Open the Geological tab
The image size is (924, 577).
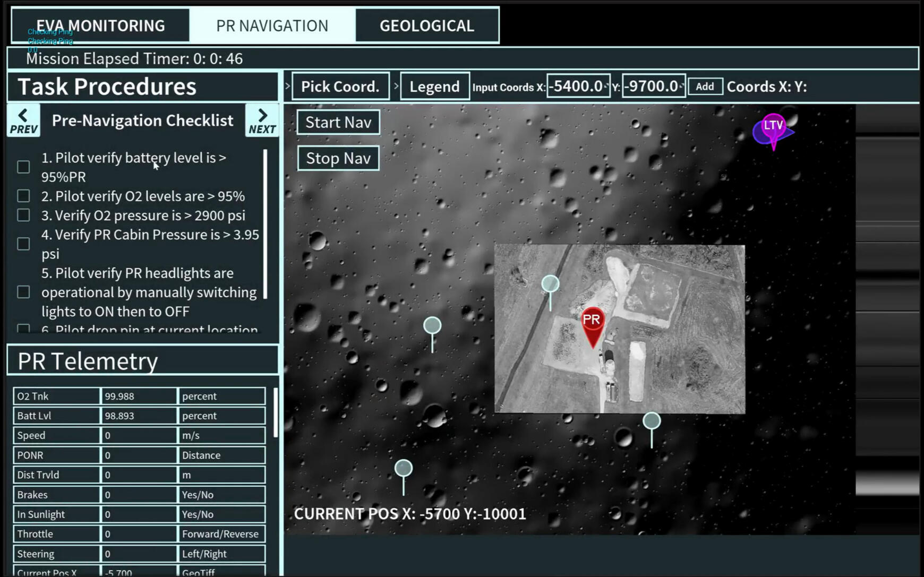coord(426,25)
